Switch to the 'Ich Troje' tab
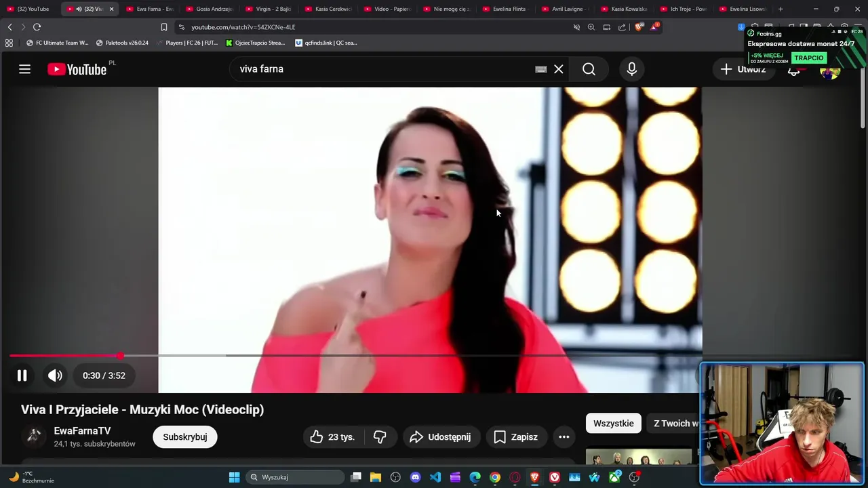 tap(684, 9)
